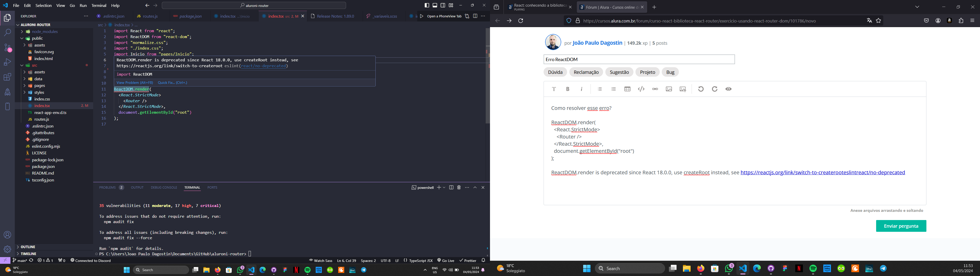Click the Erro ReactDOM title input field
Image resolution: width=980 pixels, height=276 pixels.
pyautogui.click(x=639, y=60)
